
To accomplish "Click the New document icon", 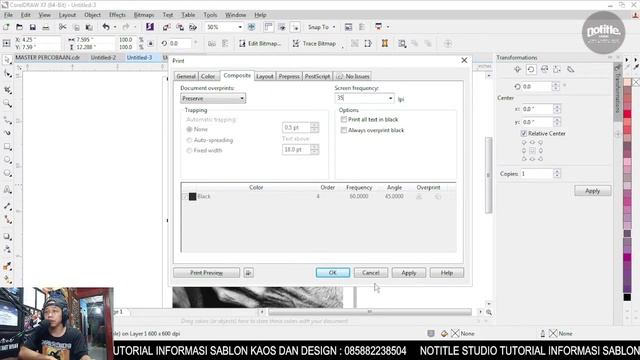I will (6, 27).
